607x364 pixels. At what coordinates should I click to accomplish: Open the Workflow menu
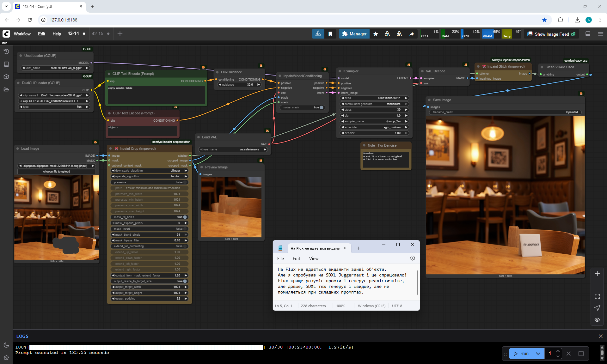pyautogui.click(x=22, y=34)
